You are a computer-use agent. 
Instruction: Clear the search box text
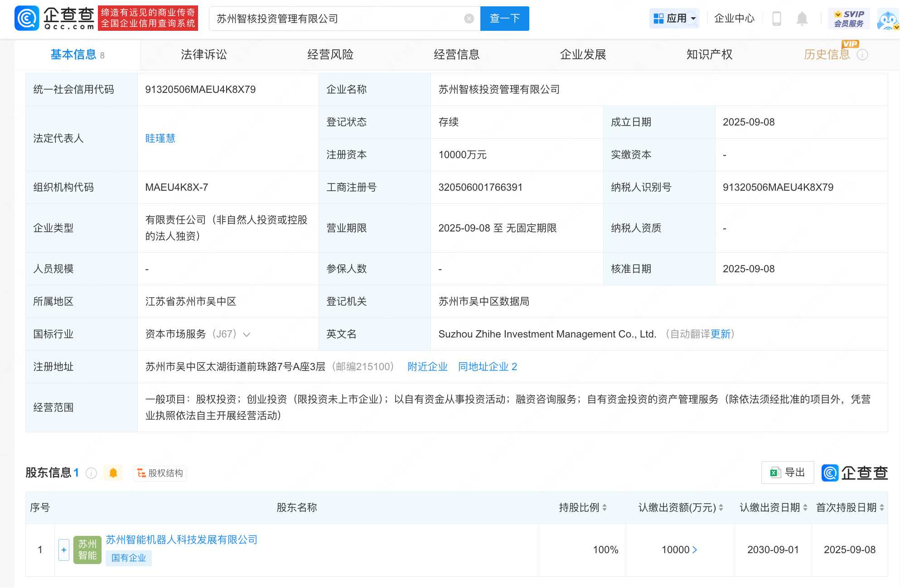[469, 19]
